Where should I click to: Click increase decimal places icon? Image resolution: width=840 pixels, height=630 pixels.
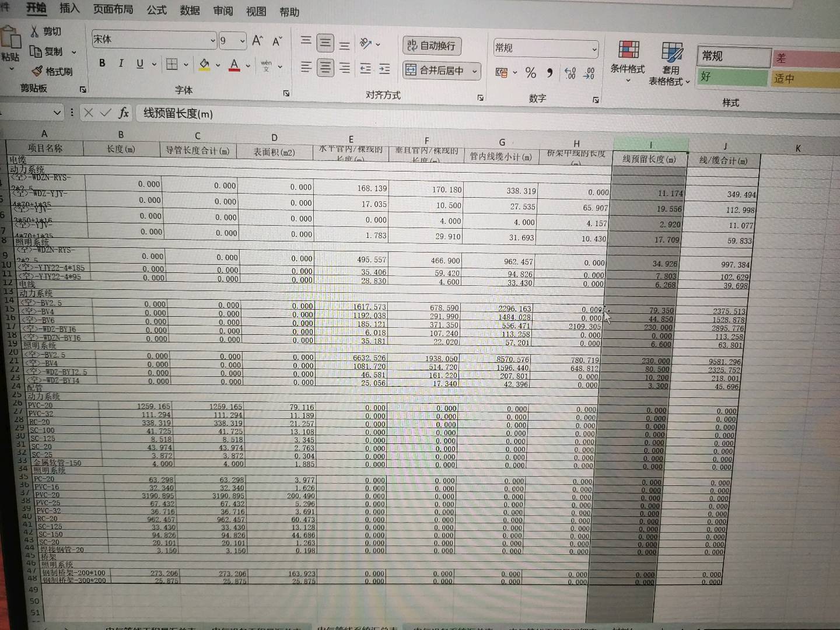click(570, 73)
